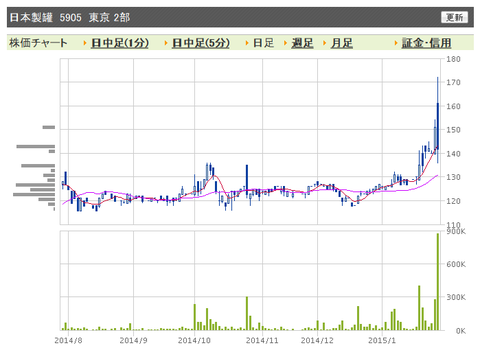Click the 2014/11 date label on the axis
The image size is (480, 361).
pos(262,340)
